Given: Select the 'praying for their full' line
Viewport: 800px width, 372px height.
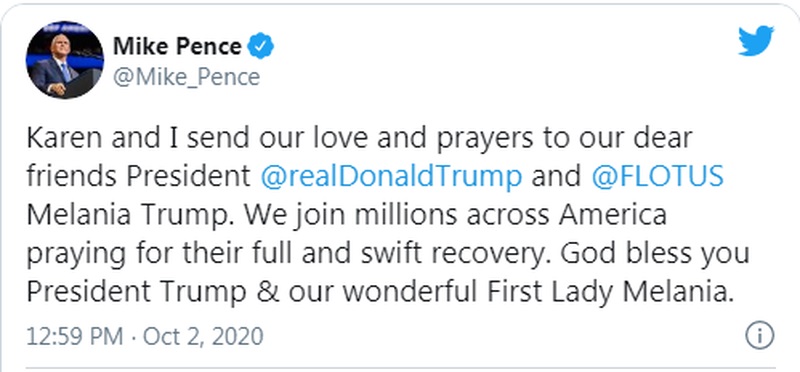Looking at the screenshot, I should 162,254.
